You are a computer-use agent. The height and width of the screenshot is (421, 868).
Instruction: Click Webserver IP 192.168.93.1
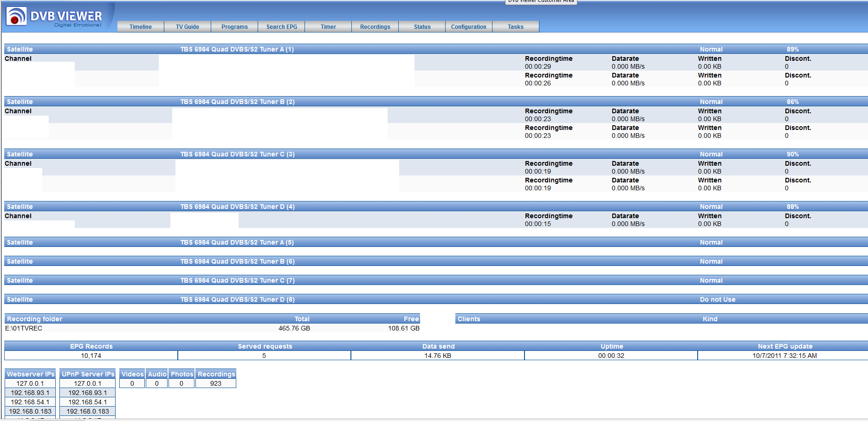(x=30, y=393)
